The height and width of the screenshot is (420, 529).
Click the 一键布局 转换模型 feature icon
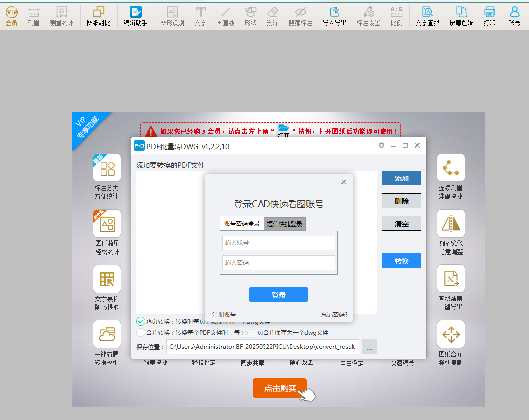107,334
